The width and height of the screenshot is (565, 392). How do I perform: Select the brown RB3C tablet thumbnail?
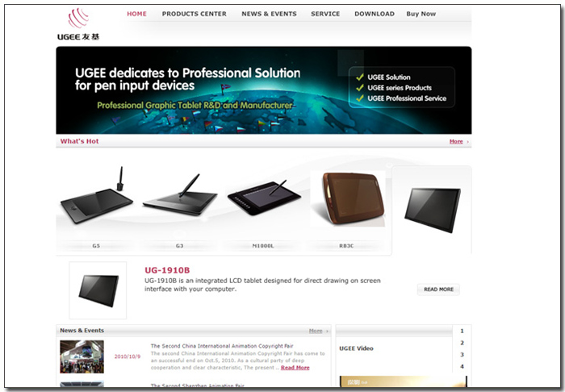point(348,198)
